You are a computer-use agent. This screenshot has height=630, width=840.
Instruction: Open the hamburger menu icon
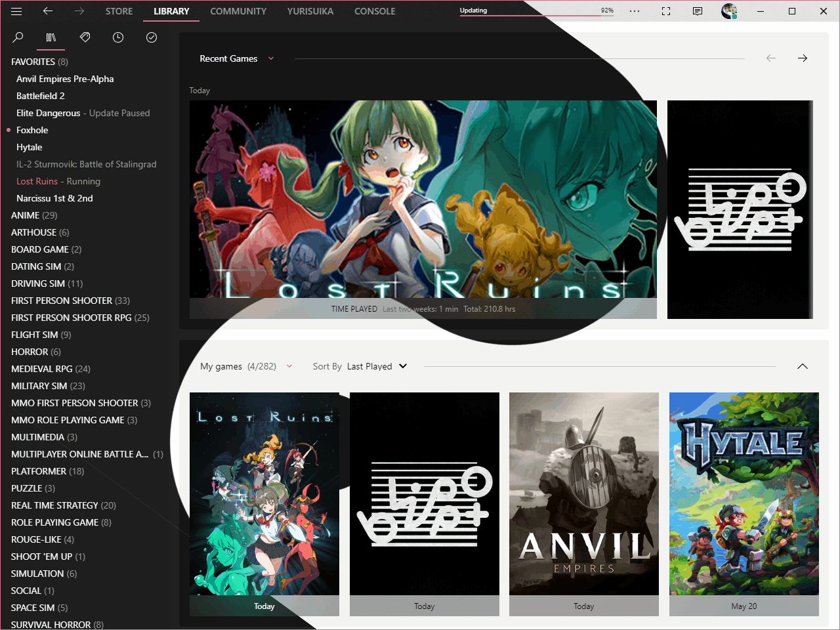click(x=16, y=11)
